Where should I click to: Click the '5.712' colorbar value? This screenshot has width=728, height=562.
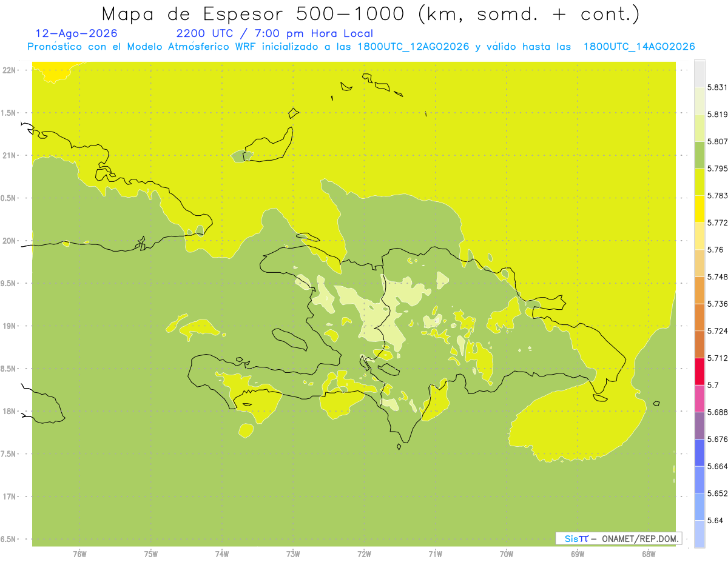(717, 358)
